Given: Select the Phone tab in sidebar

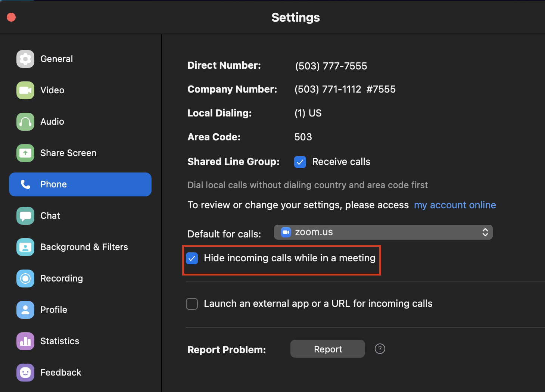Looking at the screenshot, I should pyautogui.click(x=80, y=184).
